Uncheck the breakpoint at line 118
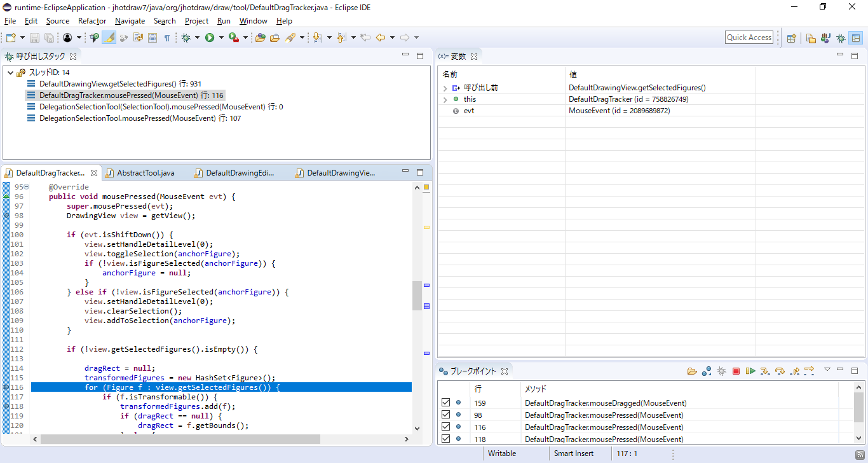This screenshot has height=463, width=868. pyautogui.click(x=445, y=439)
